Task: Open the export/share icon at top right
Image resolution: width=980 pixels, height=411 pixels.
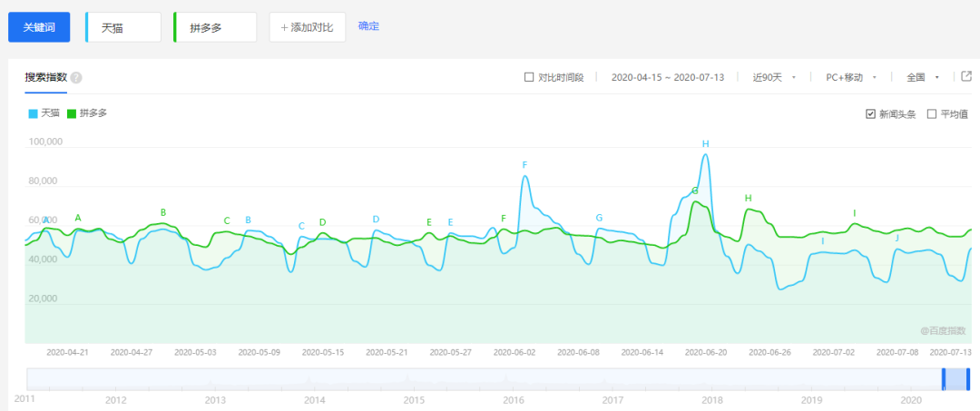Action: click(966, 77)
